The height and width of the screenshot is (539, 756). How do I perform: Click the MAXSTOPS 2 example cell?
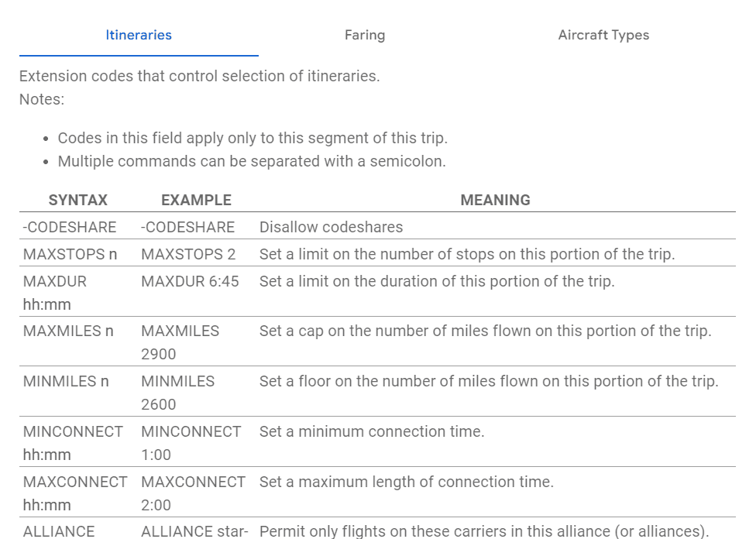pos(188,254)
